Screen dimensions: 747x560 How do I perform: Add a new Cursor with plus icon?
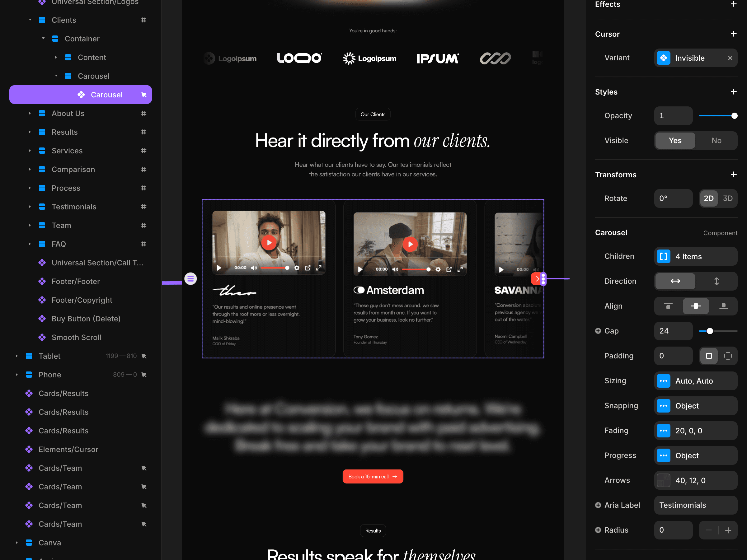click(734, 34)
